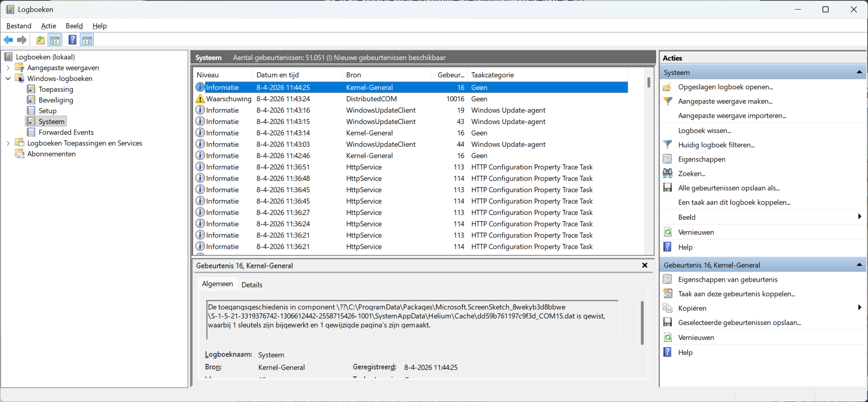
Task: Expand the Aangepaste weergaven tree node
Action: [x=8, y=68]
